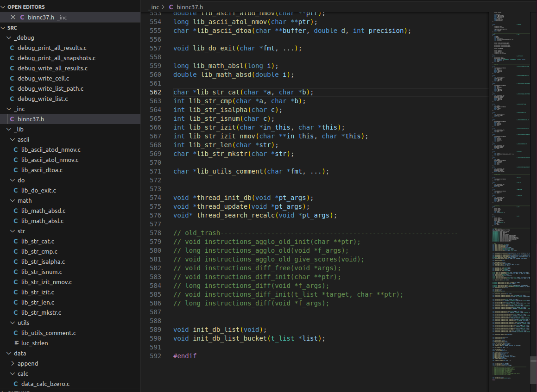Click line number 592 in the gutter

155,356
